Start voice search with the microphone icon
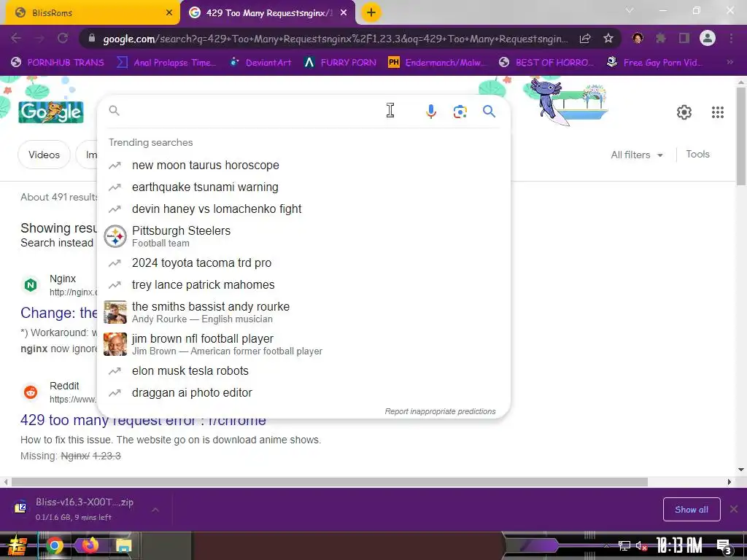 coord(430,112)
